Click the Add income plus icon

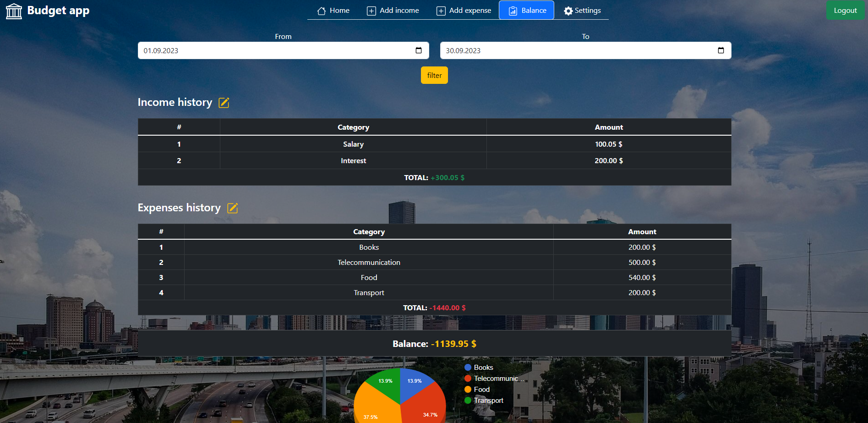click(x=371, y=11)
